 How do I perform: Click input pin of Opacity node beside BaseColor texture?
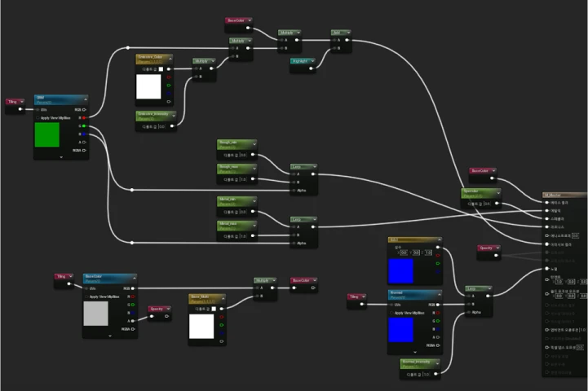point(152,317)
